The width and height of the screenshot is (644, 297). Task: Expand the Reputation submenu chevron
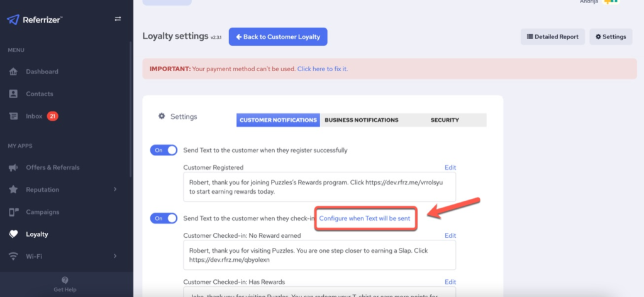(114, 189)
